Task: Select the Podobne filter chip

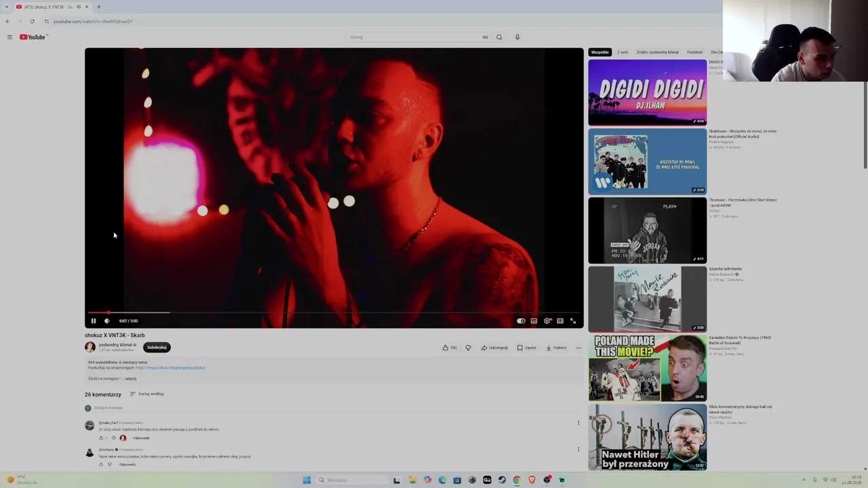Action: (694, 52)
